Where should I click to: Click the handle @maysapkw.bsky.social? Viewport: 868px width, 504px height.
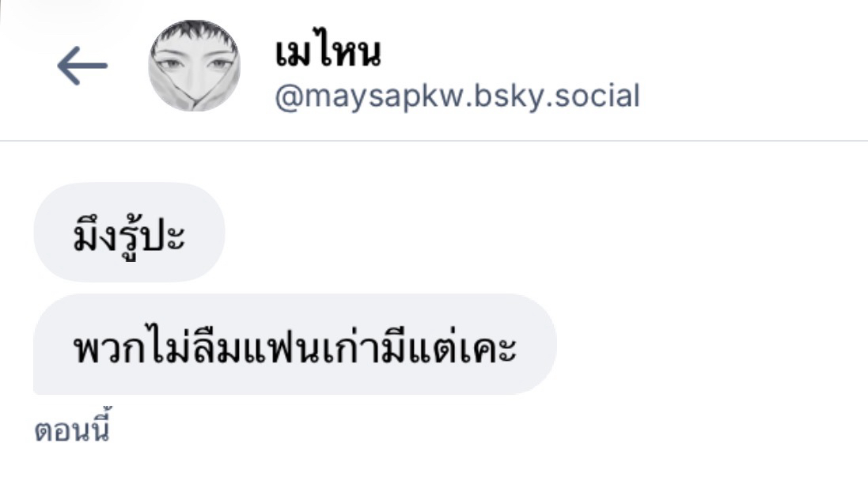[x=457, y=96]
